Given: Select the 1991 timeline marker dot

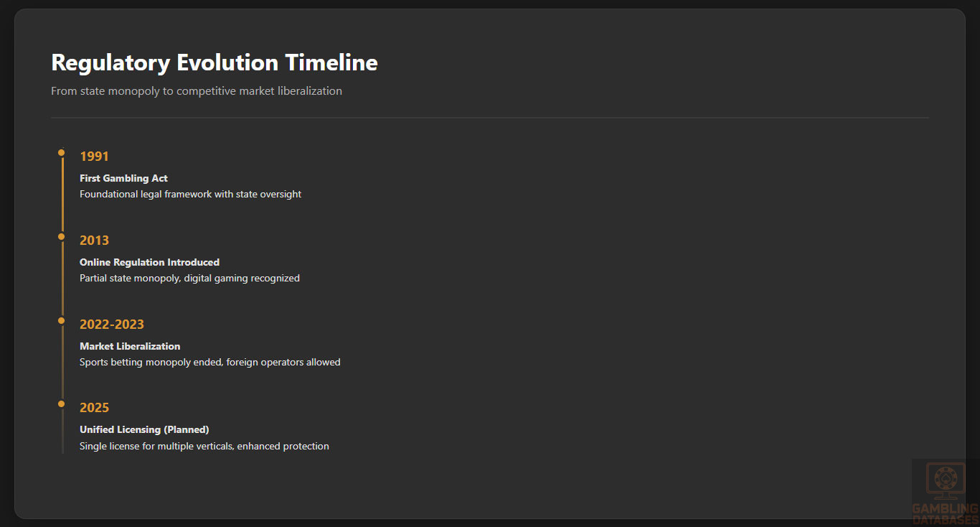Looking at the screenshot, I should (62, 152).
